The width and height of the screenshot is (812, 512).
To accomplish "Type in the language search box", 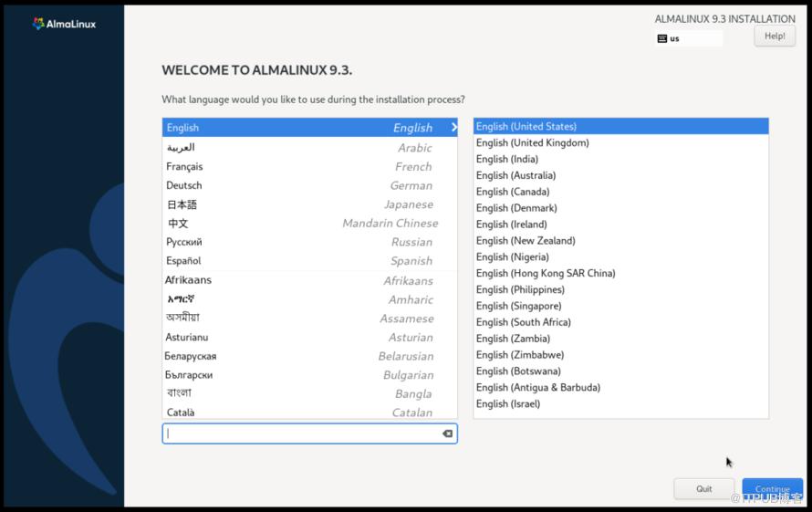I will pos(301,434).
